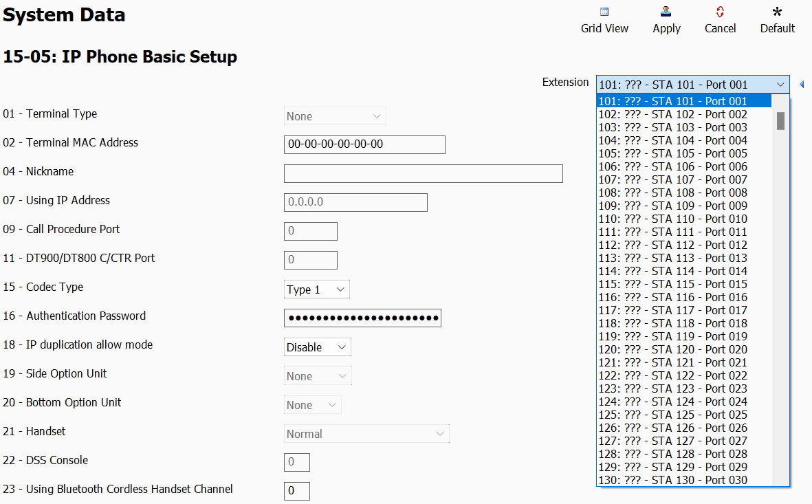812x504 pixels.
Task: Click the blue arrow beside Extension dropdown
Action: click(802, 84)
